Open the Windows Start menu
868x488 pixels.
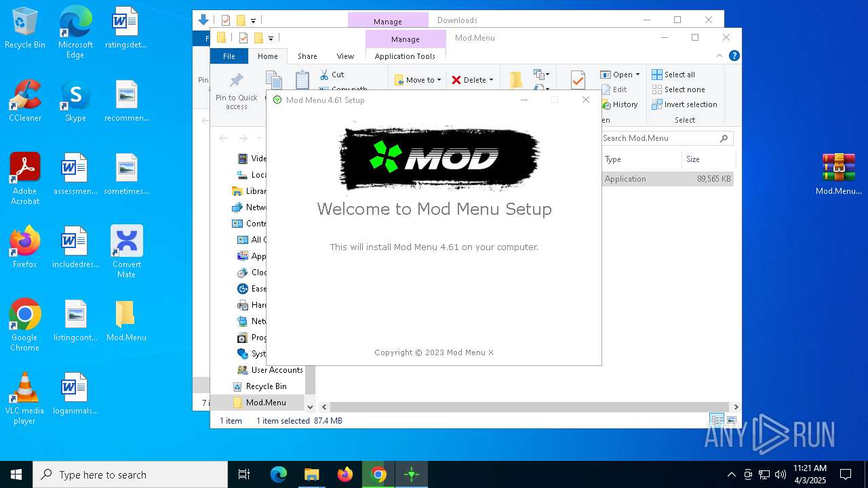[16, 474]
